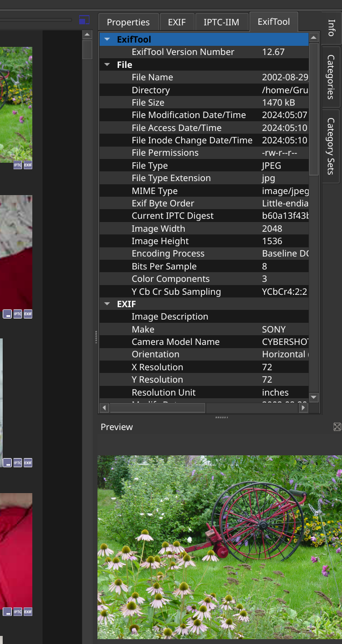Click EXIF badge on bottom red thumbnail
The height and width of the screenshot is (644, 342).
click(x=28, y=612)
